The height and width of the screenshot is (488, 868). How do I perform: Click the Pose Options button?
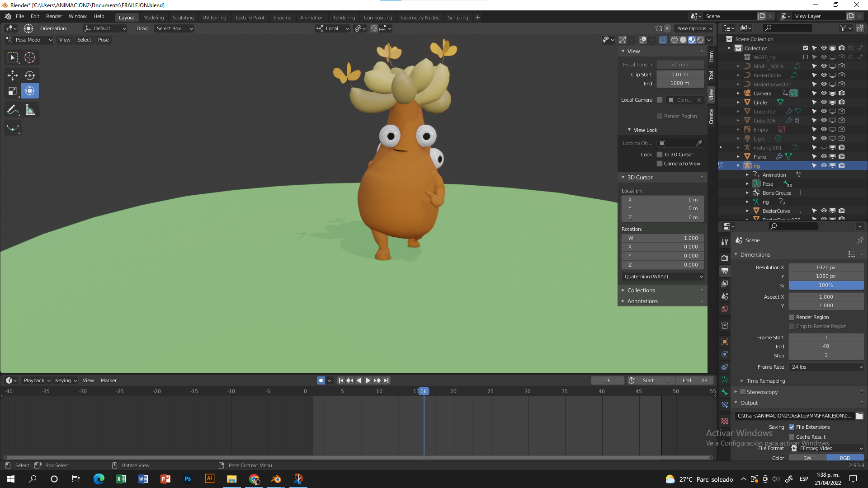pos(694,28)
